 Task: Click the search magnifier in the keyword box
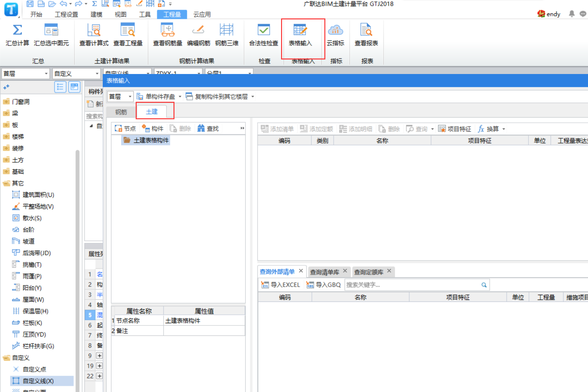point(484,285)
